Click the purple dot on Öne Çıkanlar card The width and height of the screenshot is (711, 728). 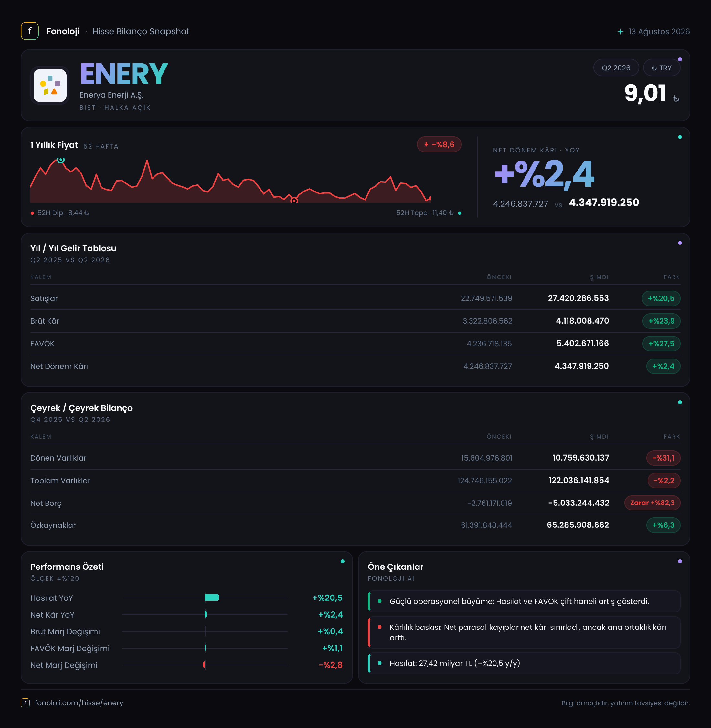coord(680,561)
